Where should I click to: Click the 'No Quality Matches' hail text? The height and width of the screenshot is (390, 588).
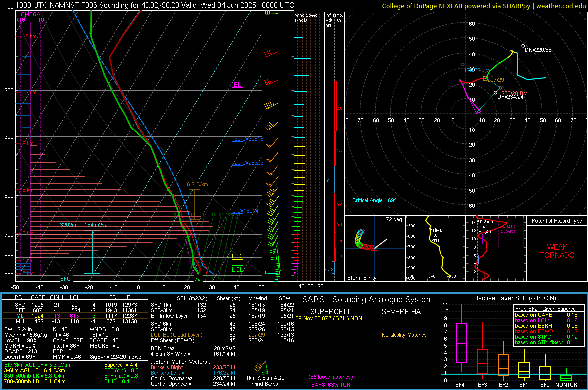click(404, 335)
